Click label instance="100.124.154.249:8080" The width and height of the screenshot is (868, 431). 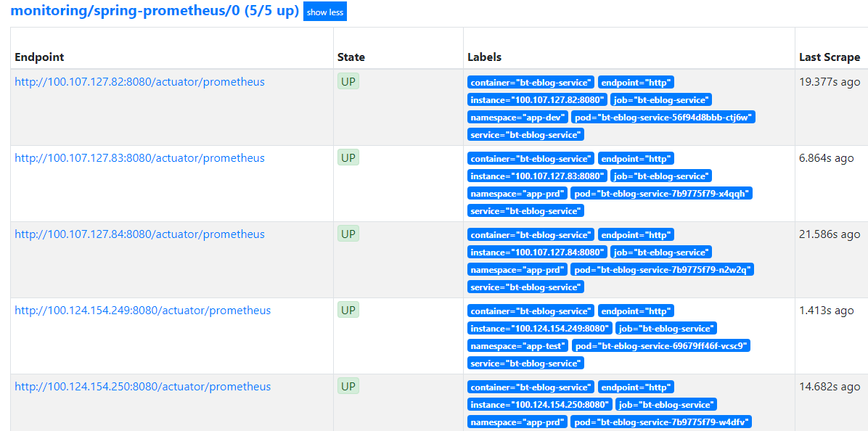coord(540,329)
